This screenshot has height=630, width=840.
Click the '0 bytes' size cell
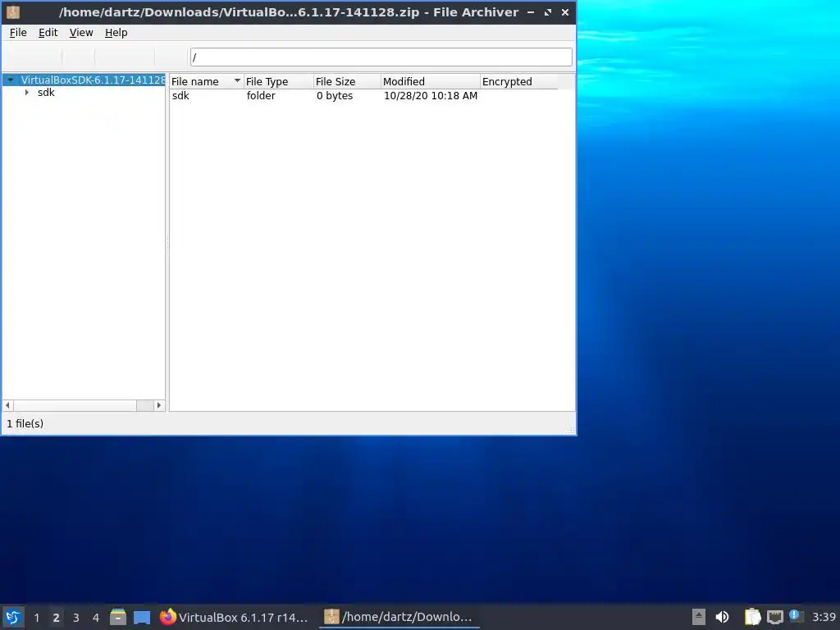[x=335, y=96]
